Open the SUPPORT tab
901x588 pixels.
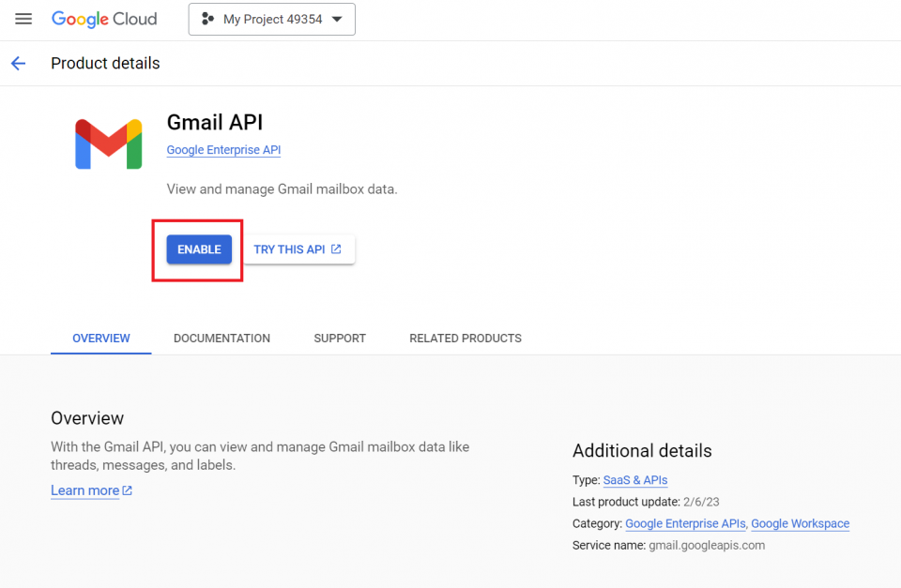340,338
